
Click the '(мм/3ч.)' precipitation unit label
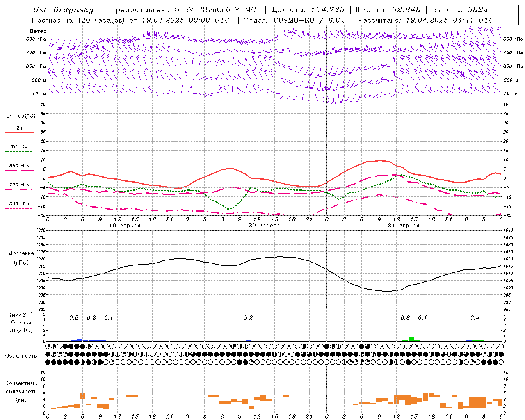click(21, 315)
